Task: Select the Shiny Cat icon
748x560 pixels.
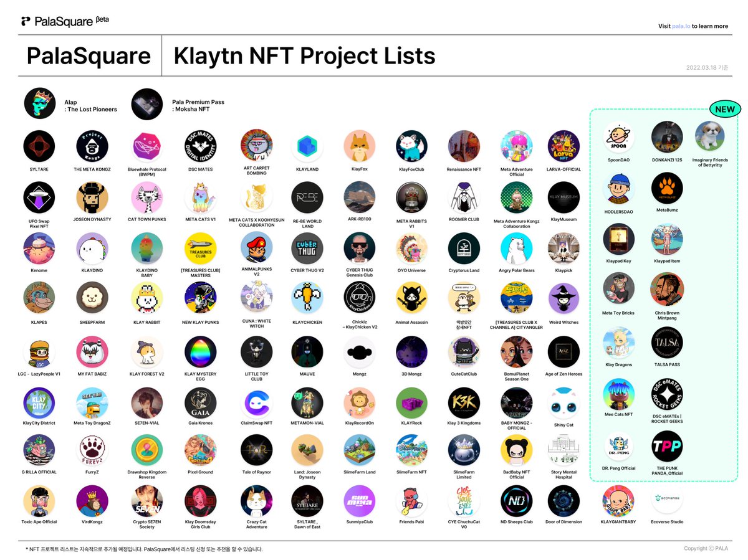Action: (563, 404)
